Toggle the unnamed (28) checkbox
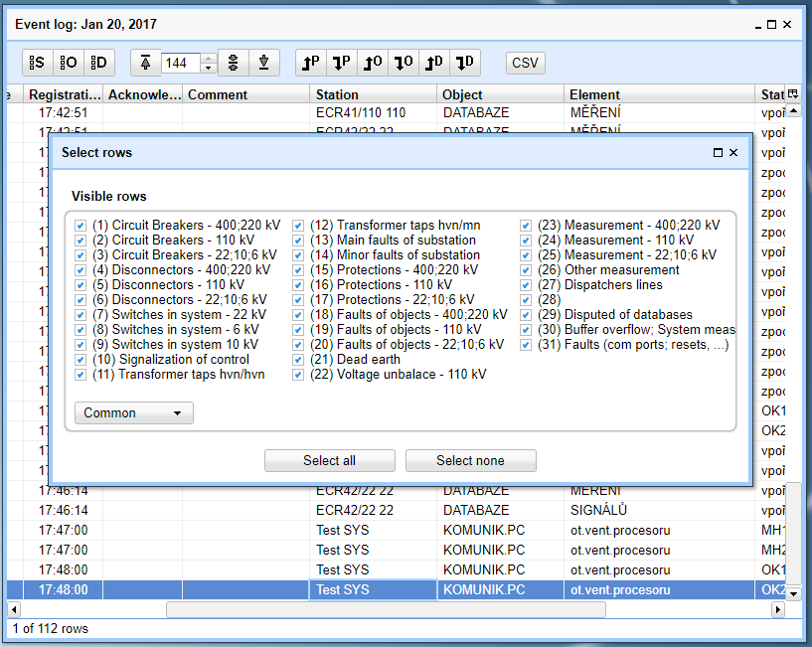The image size is (812, 647). point(526,300)
